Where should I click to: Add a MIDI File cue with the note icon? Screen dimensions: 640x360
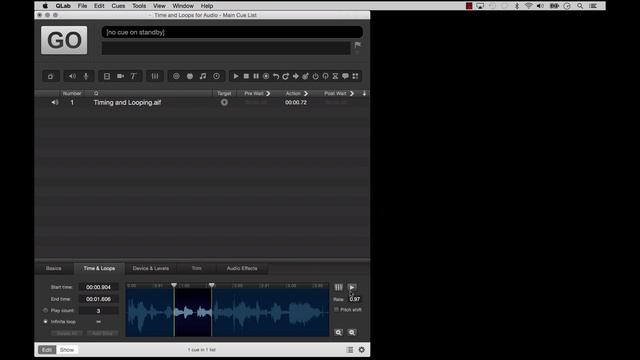[x=203, y=76]
